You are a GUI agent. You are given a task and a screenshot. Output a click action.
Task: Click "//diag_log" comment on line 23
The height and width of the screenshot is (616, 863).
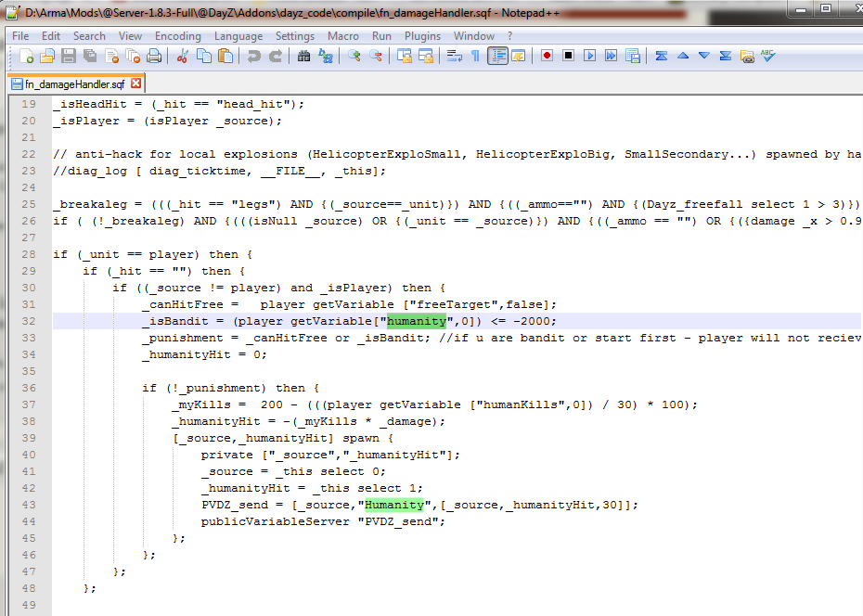(x=90, y=171)
